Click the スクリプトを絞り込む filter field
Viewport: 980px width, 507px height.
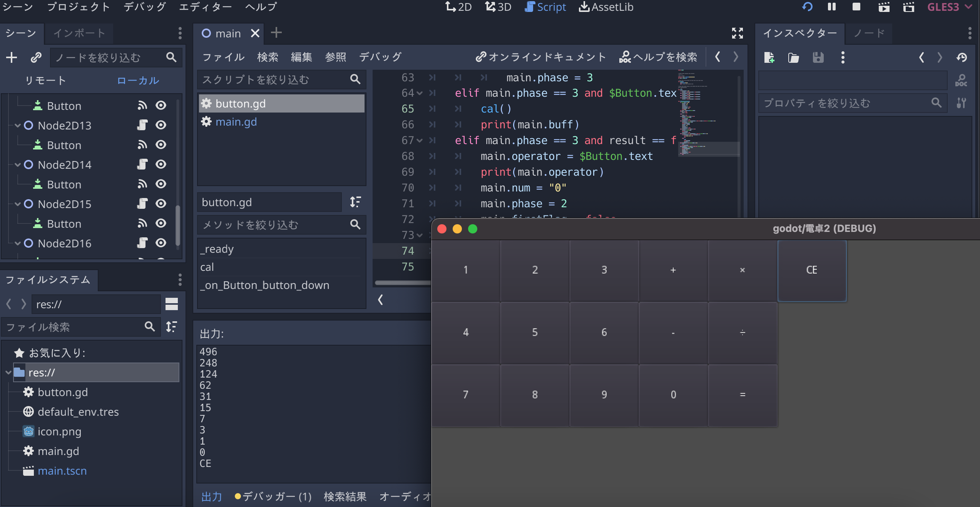tap(273, 79)
